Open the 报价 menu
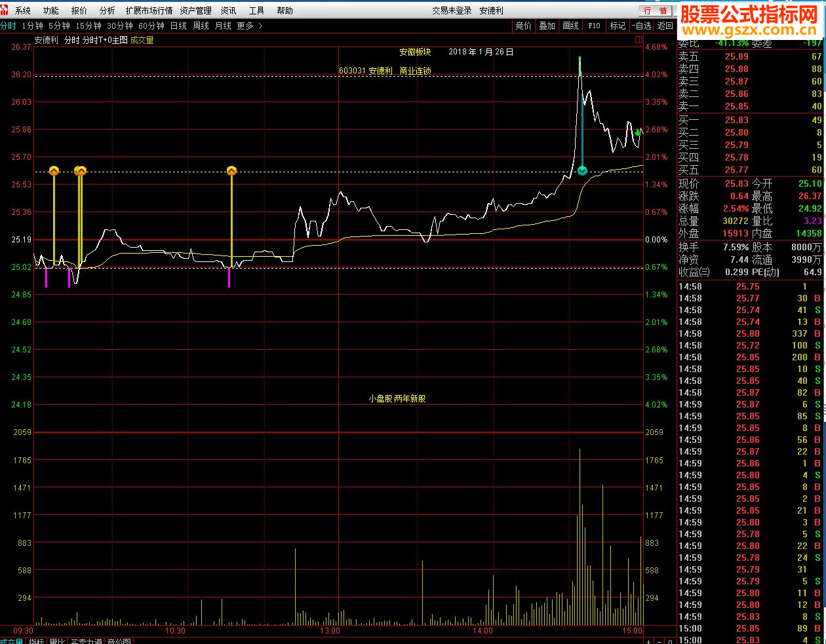The image size is (826, 644). 79,10
